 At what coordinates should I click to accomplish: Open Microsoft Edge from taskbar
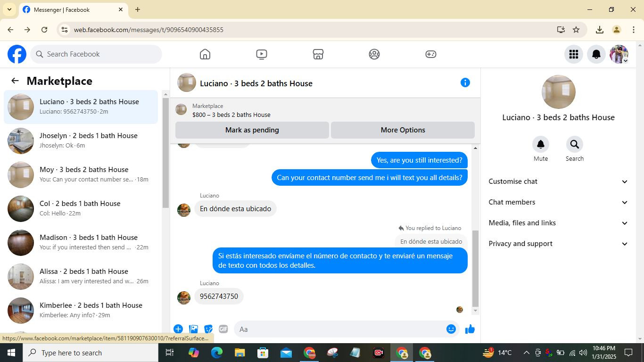[217, 353]
